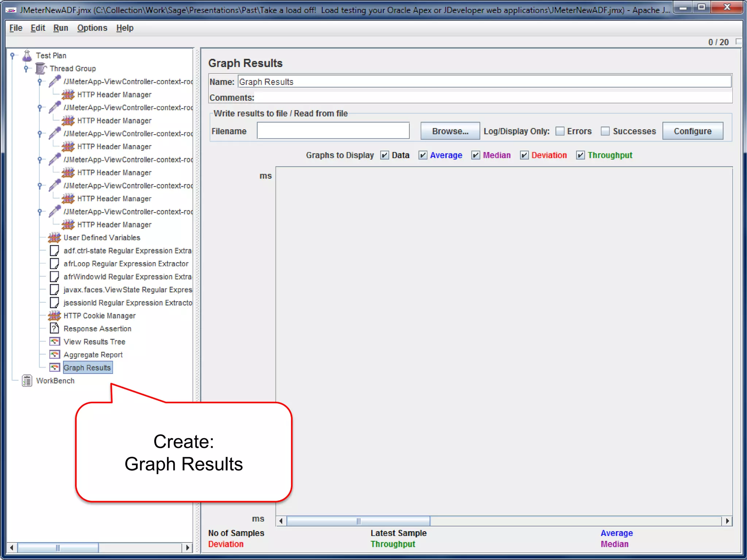Image resolution: width=747 pixels, height=560 pixels.
Task: Uncheck the Data graph checkbox
Action: click(384, 155)
